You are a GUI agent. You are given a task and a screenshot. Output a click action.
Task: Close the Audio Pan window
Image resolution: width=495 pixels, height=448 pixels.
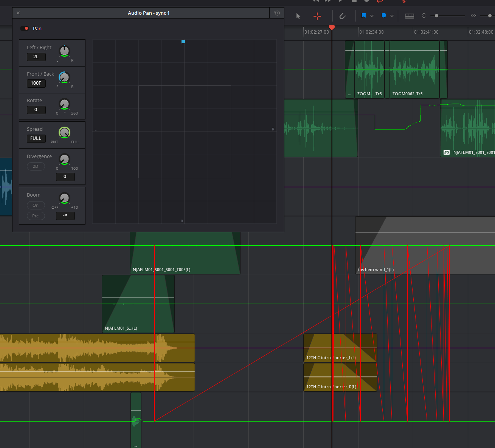pyautogui.click(x=18, y=13)
